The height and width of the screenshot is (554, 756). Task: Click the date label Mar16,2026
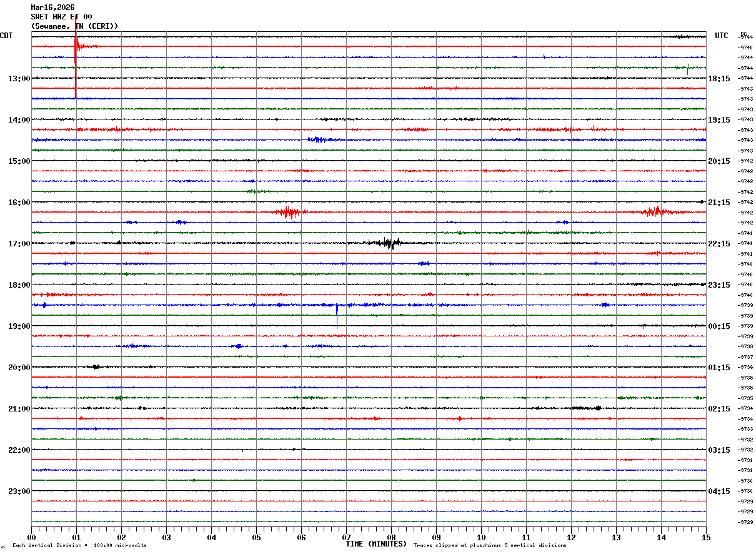[52, 8]
